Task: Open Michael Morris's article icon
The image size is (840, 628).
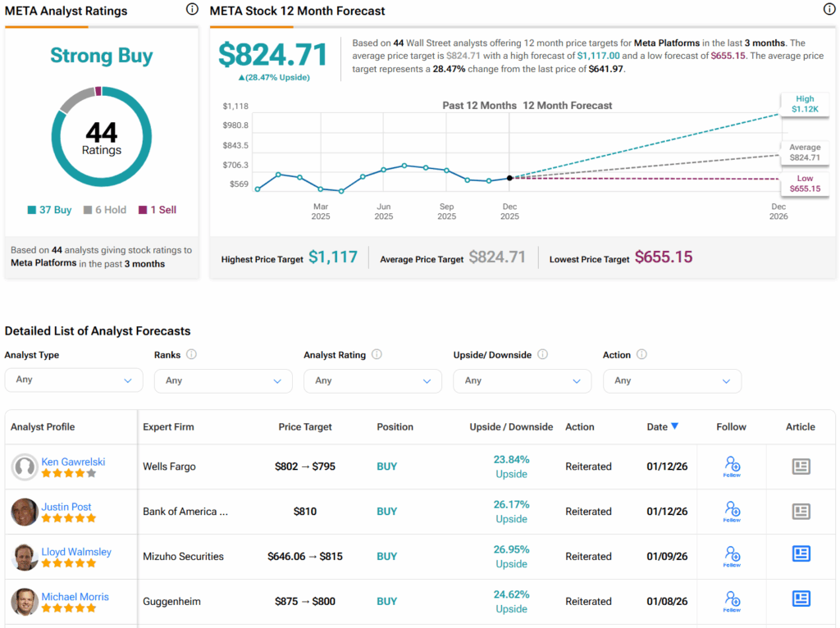Action: tap(801, 601)
